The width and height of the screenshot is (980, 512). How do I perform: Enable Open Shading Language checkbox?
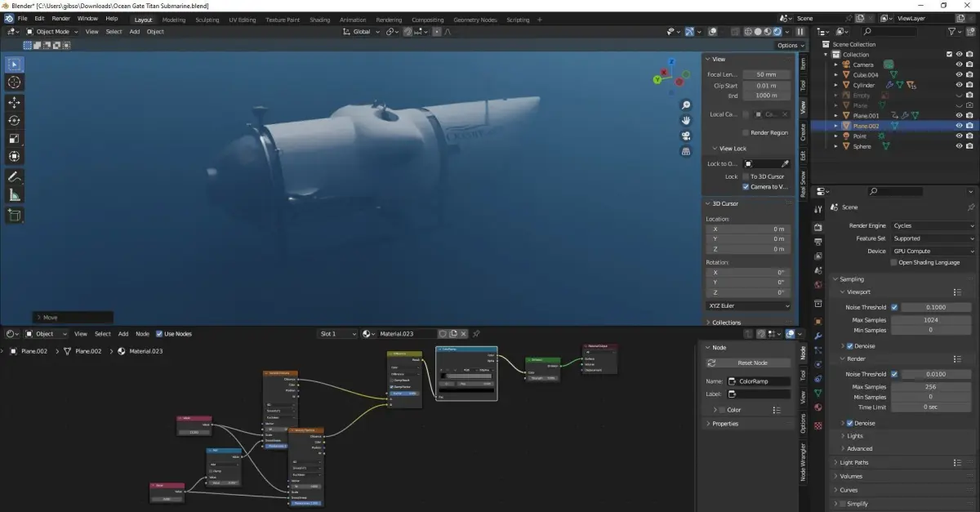pyautogui.click(x=894, y=263)
